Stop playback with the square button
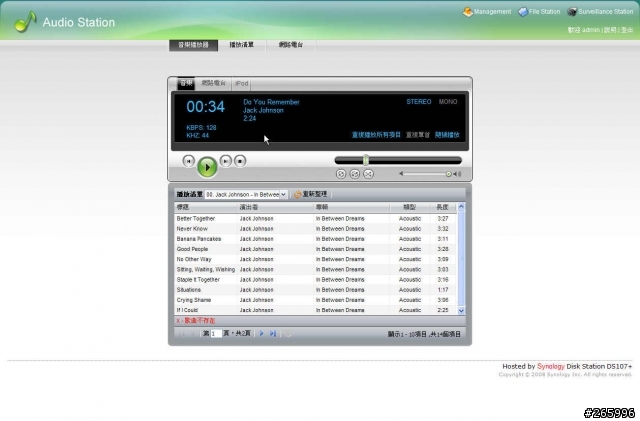The width and height of the screenshot is (640, 421). tap(240, 161)
